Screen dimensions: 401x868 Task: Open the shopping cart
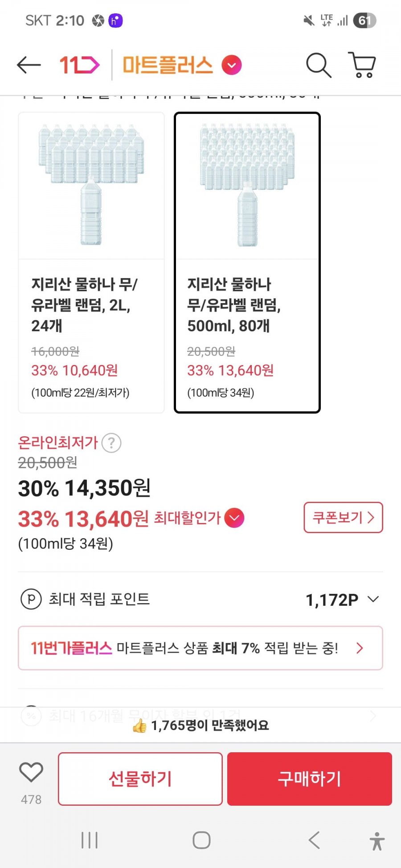363,65
